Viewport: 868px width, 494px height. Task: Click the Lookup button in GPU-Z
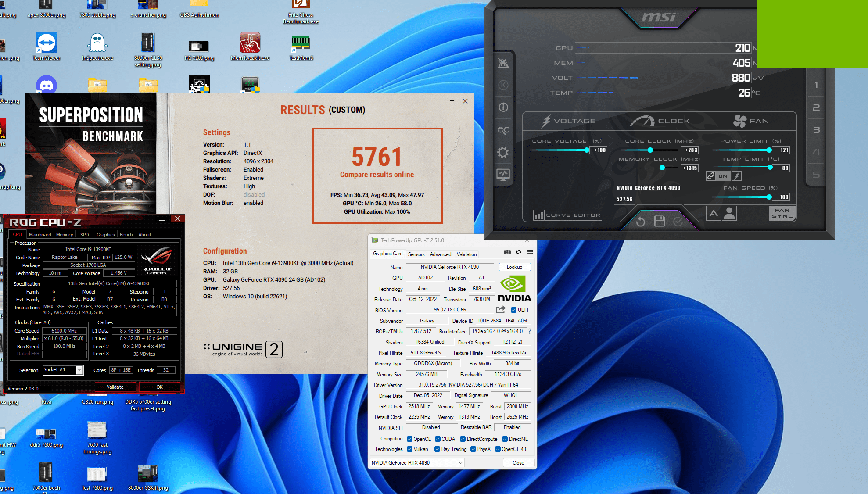(x=514, y=267)
